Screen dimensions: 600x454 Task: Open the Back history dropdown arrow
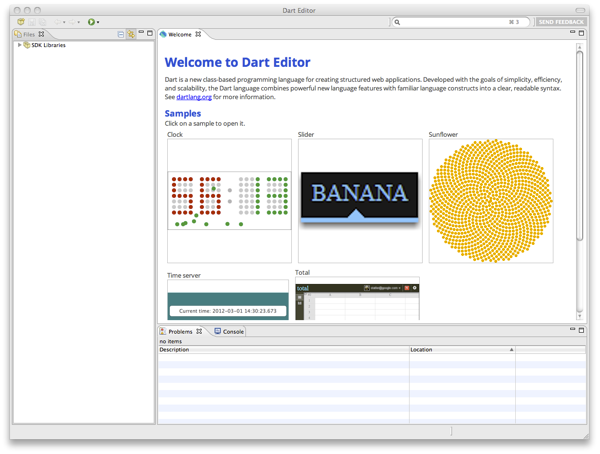click(x=64, y=22)
